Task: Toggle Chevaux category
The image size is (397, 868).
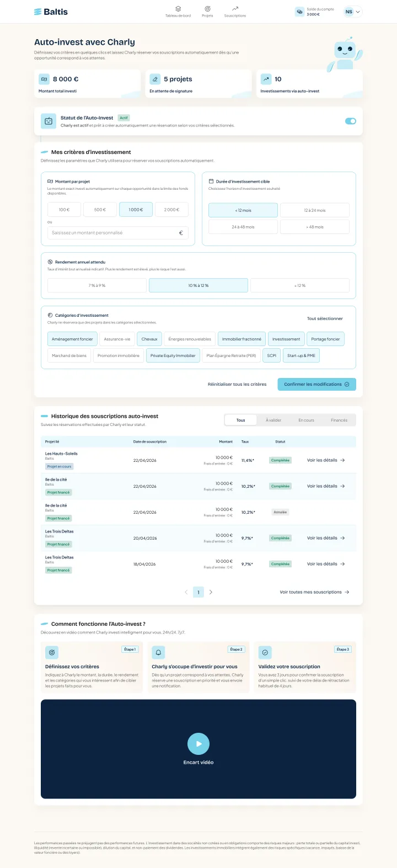Action: (149, 339)
